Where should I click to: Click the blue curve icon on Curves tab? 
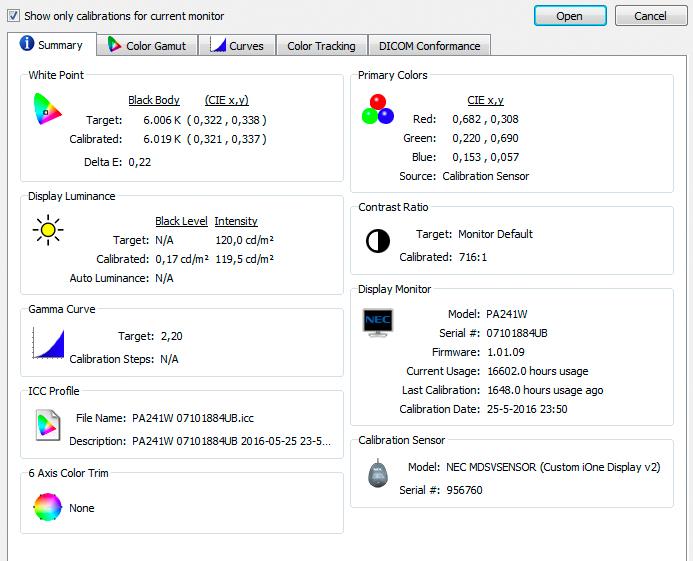coord(218,45)
